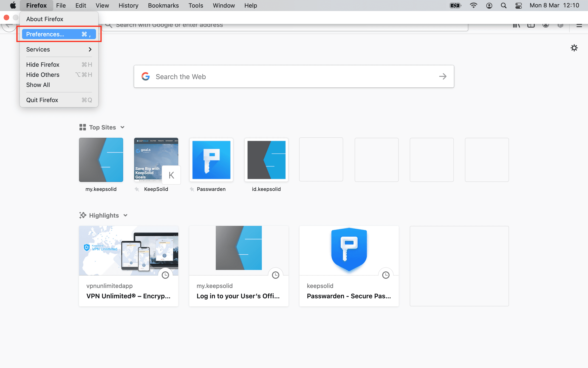
Task: Click the user account icon in menu bar
Action: click(x=489, y=5)
